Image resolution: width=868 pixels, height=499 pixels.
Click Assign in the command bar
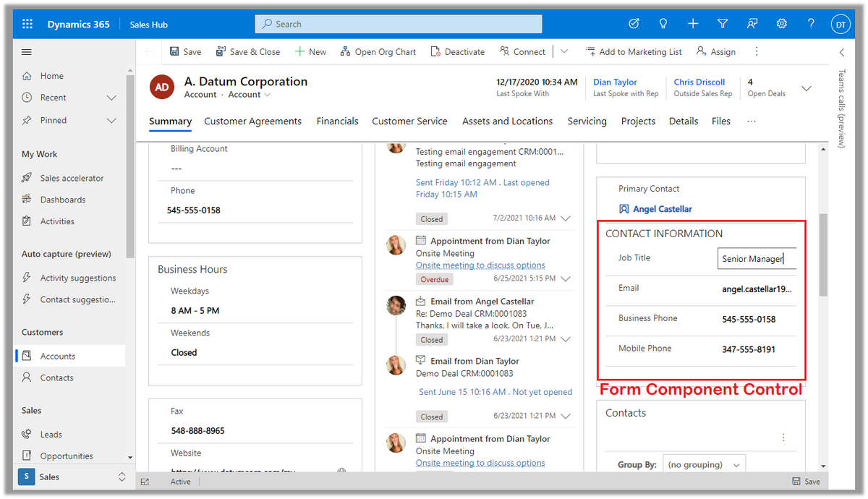point(716,52)
